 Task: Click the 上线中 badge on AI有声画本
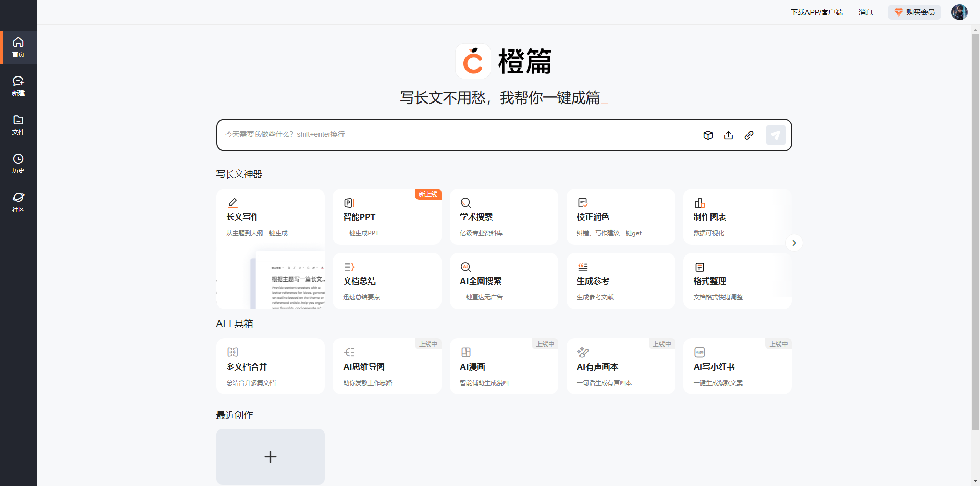pyautogui.click(x=661, y=344)
